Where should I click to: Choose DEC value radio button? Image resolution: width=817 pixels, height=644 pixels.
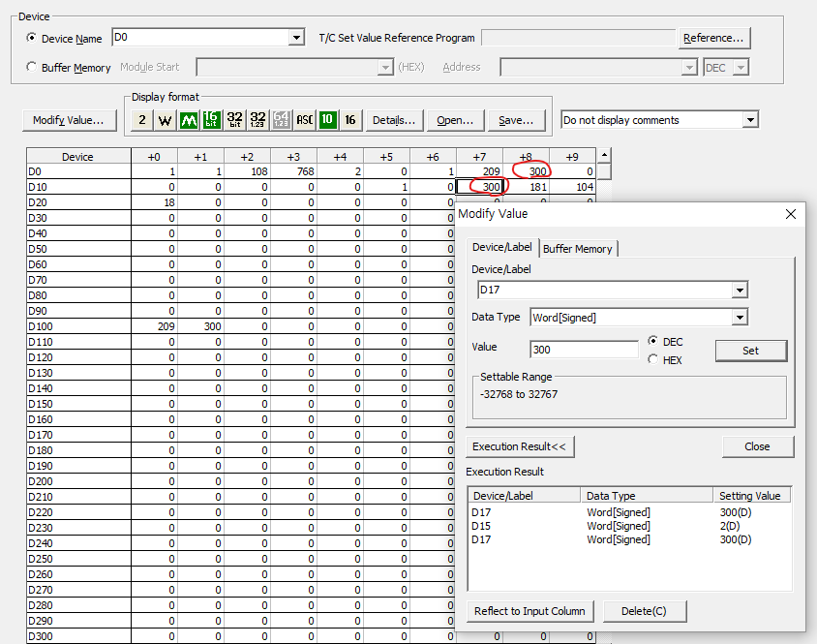[x=652, y=341]
